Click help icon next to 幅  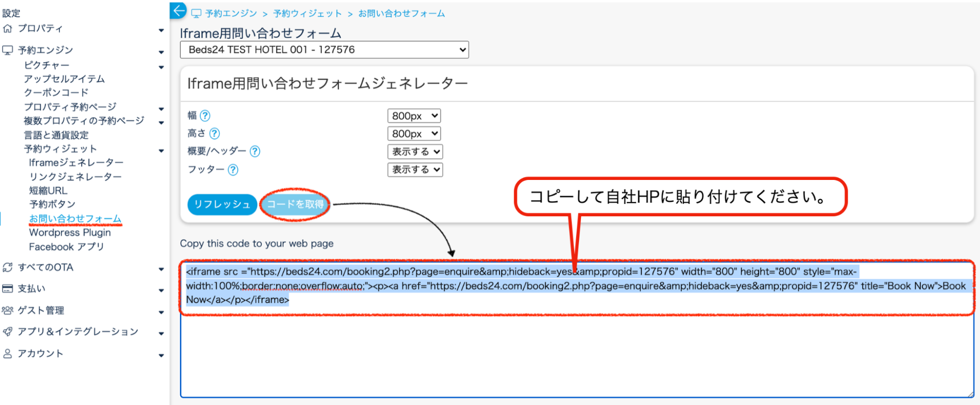coord(205,116)
